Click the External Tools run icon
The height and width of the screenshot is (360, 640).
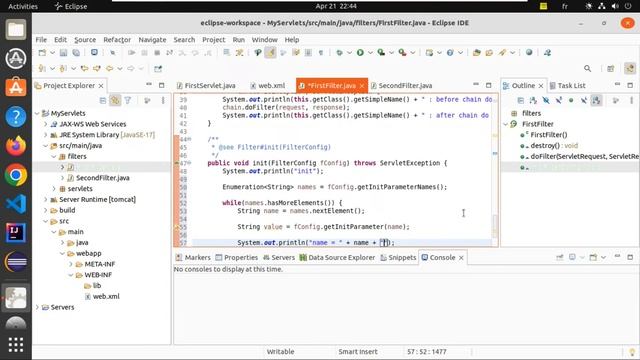(x=402, y=53)
